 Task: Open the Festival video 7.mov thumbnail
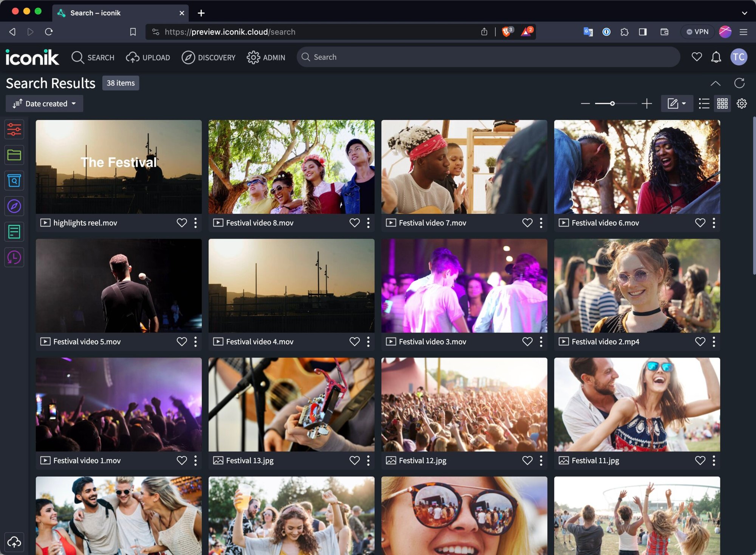[464, 167]
